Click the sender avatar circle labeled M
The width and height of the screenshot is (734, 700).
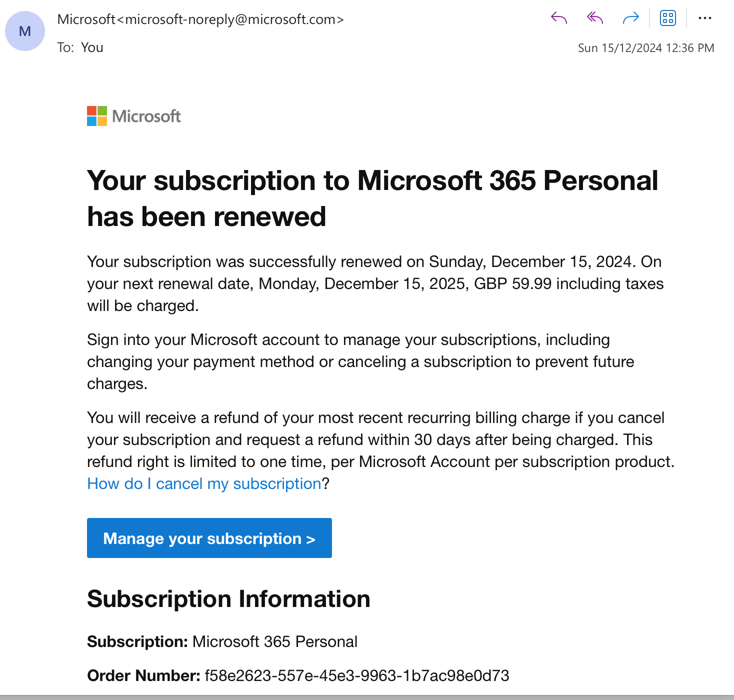25,31
